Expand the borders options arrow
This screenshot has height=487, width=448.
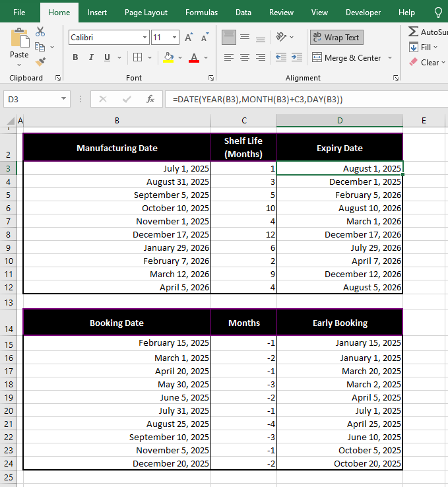tap(150, 58)
